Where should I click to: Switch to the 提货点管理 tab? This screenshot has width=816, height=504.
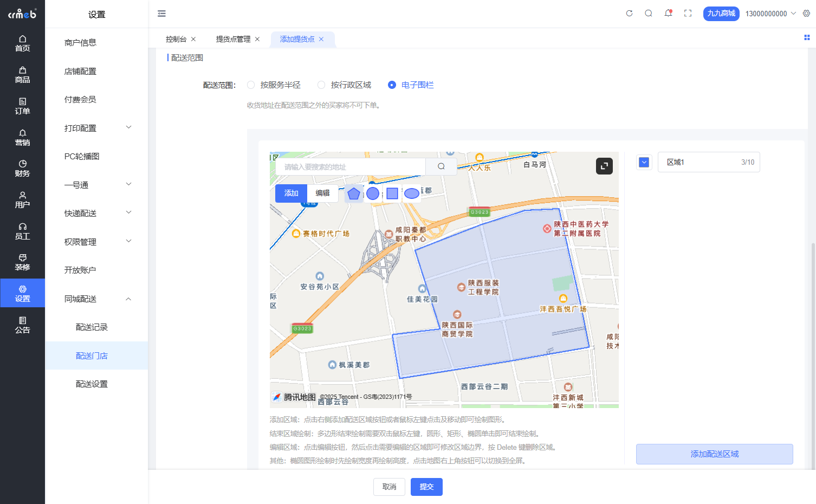click(x=233, y=39)
